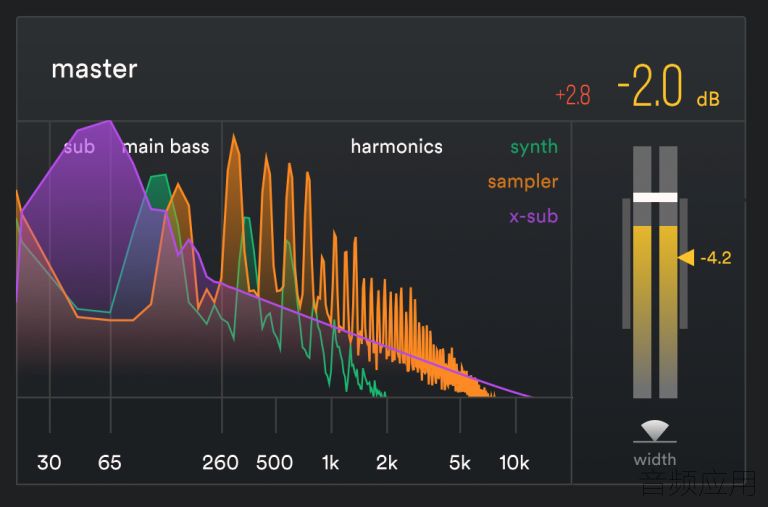The width and height of the screenshot is (768, 507).
Task: Click the white level meter peak bar
Action: (655, 197)
